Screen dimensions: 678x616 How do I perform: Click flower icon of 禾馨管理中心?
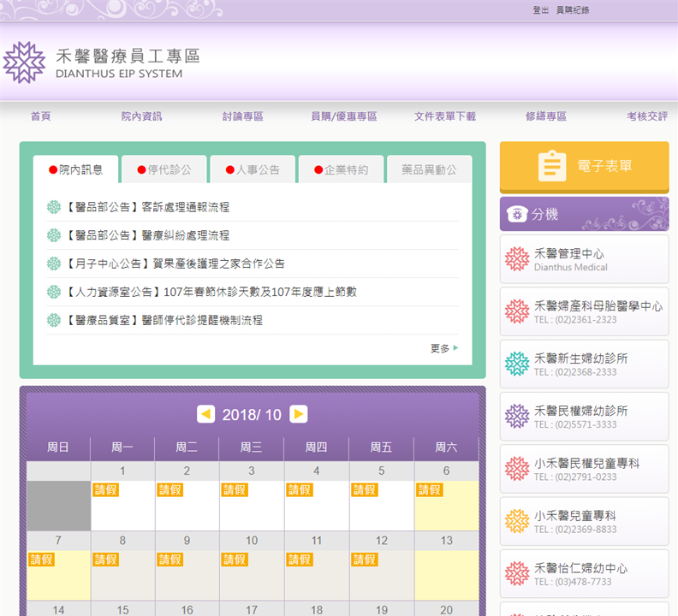coord(517,259)
